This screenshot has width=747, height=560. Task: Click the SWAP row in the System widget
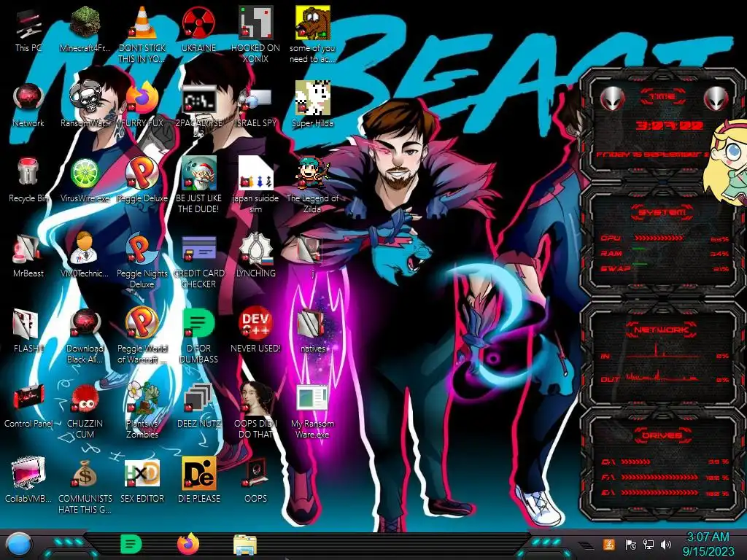click(665, 268)
